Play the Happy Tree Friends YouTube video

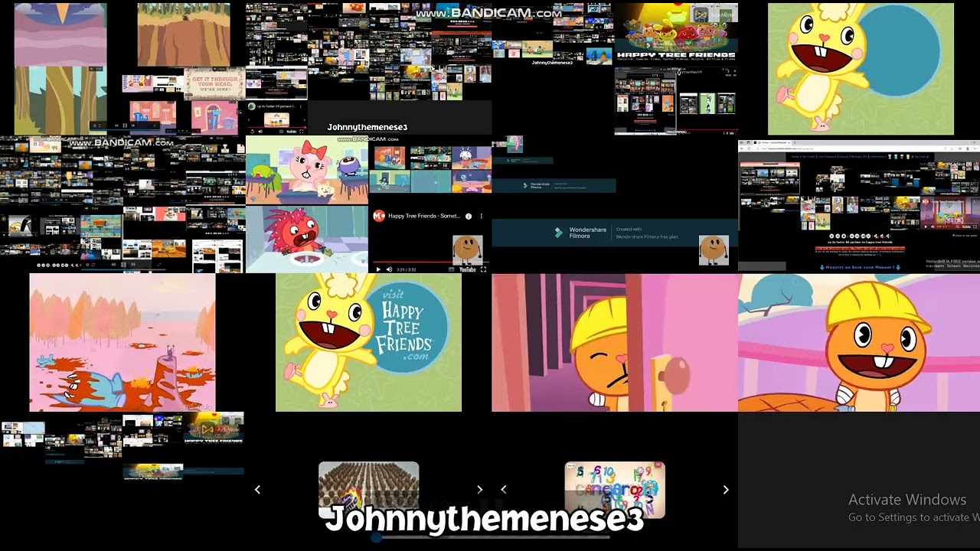click(x=378, y=269)
